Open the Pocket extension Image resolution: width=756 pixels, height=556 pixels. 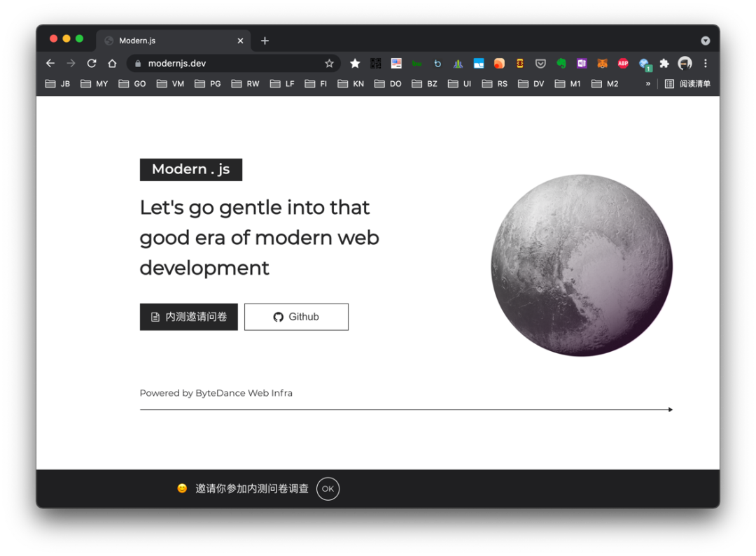(x=540, y=63)
